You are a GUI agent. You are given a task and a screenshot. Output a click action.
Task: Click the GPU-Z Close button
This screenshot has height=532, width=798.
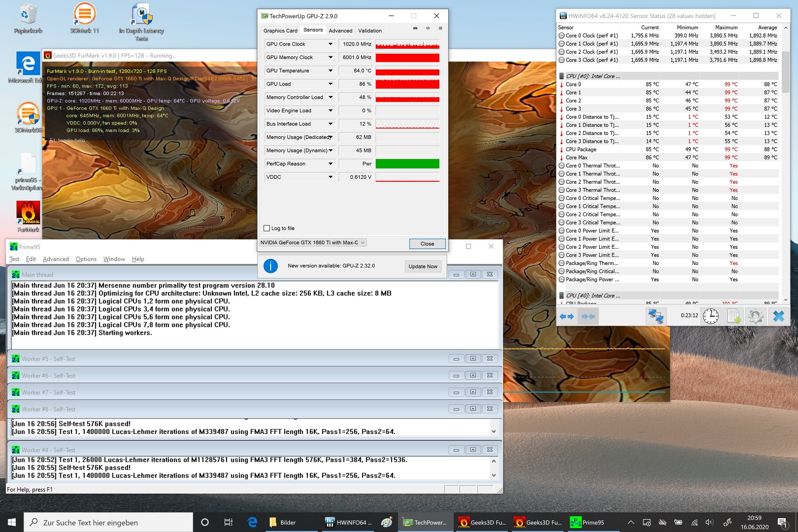pos(427,243)
